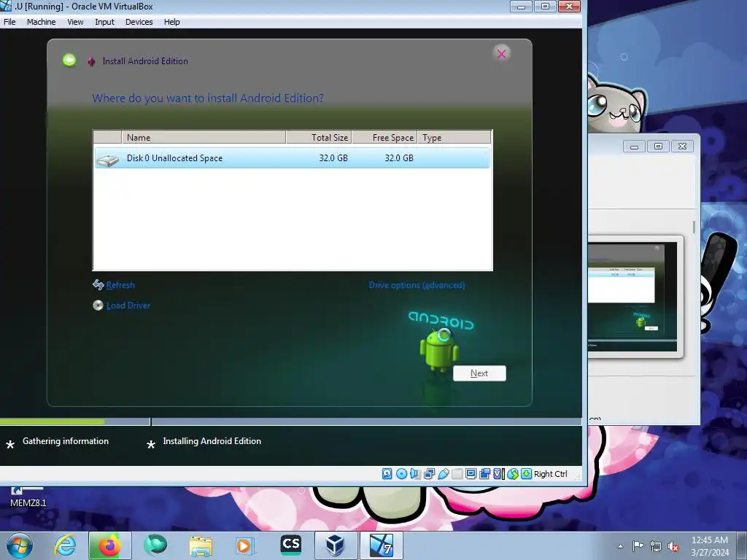Open VirtualBox hard disk activity indicator
This screenshot has width=747, height=560.
coord(387,474)
